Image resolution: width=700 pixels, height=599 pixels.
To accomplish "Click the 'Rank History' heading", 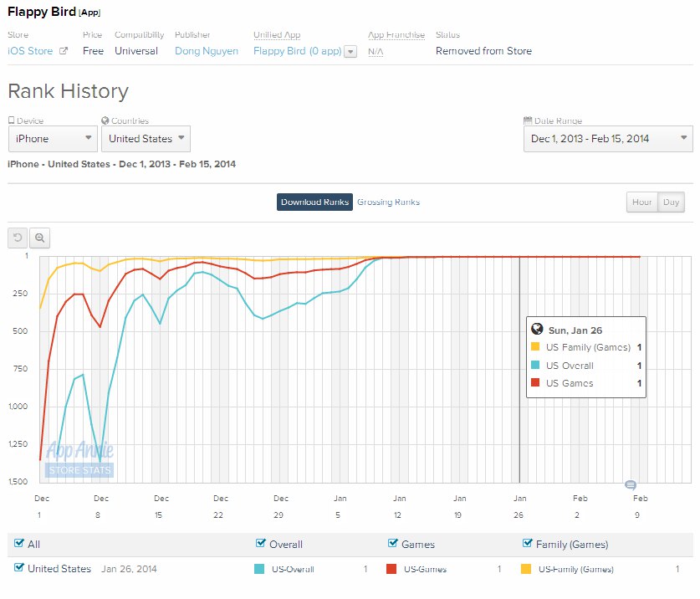I will click(x=69, y=91).
